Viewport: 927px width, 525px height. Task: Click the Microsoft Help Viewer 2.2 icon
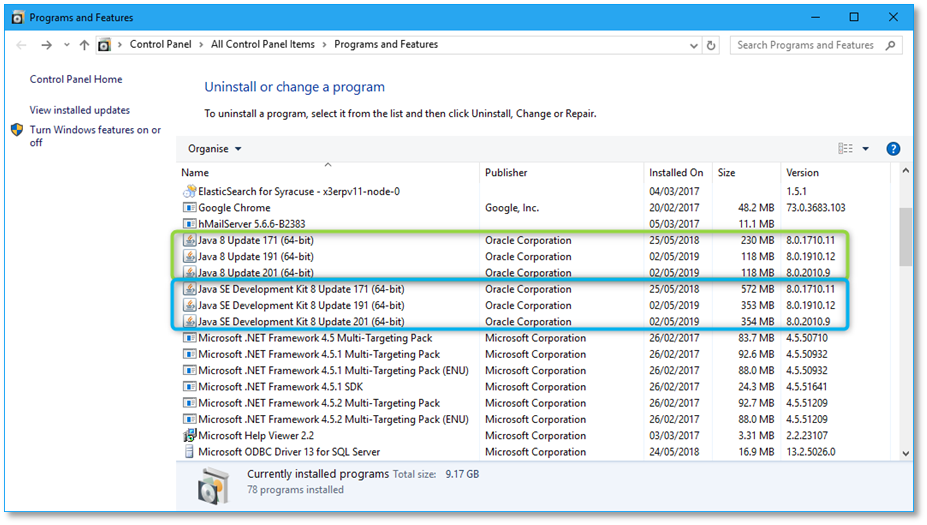tap(189, 436)
